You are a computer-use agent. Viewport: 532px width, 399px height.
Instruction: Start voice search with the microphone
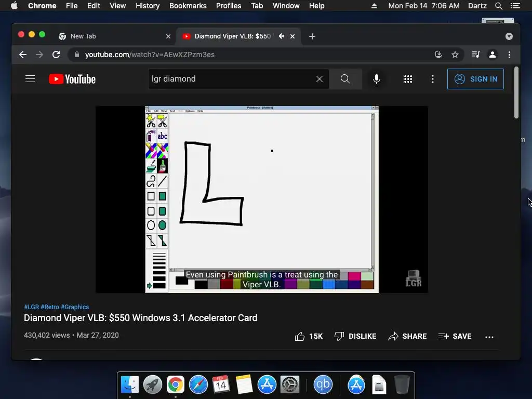pos(376,79)
